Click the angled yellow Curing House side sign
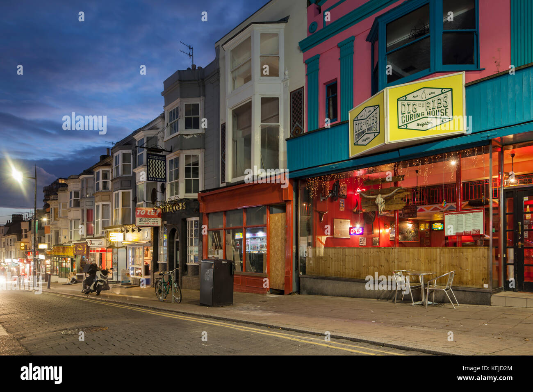The image size is (533, 392). 367,124
